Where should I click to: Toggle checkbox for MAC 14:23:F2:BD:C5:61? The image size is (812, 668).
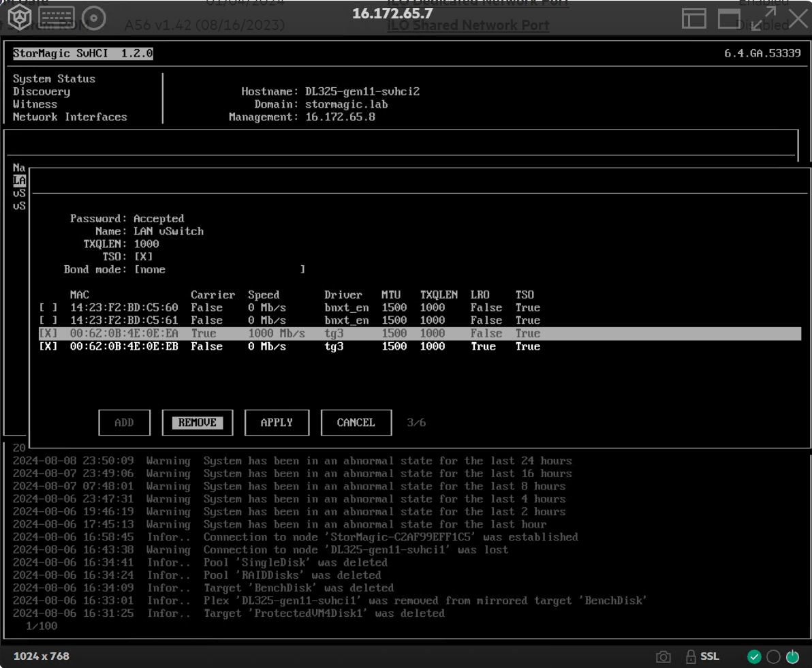[48, 321]
